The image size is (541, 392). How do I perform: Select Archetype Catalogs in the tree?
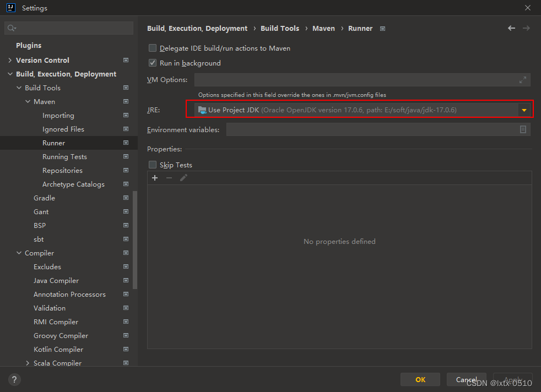click(x=73, y=184)
